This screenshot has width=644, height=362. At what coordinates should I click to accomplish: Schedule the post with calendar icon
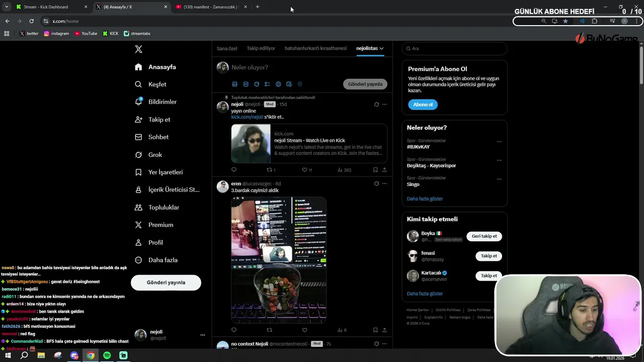[289, 84]
